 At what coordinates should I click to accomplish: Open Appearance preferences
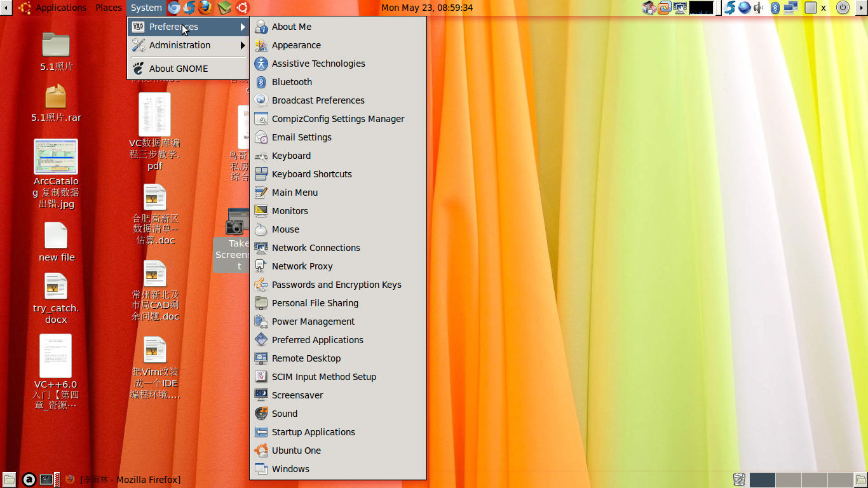tap(337, 45)
